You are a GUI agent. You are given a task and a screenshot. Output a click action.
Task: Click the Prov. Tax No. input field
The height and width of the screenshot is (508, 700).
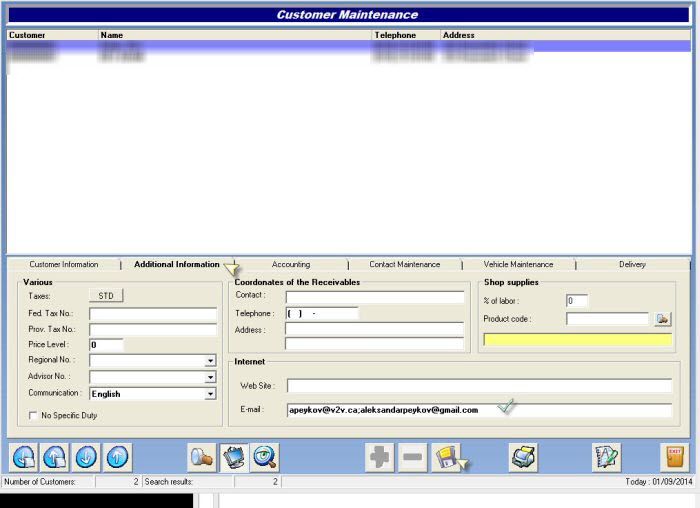153,330
